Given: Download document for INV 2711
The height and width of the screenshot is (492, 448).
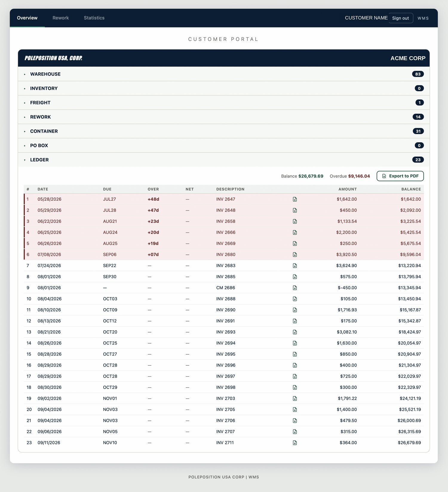Looking at the screenshot, I should (x=295, y=443).
